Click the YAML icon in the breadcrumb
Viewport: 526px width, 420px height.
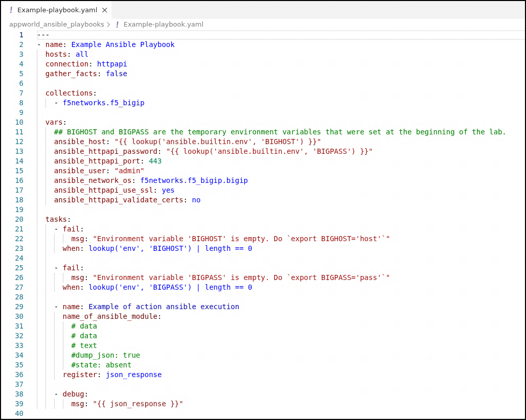(117, 25)
